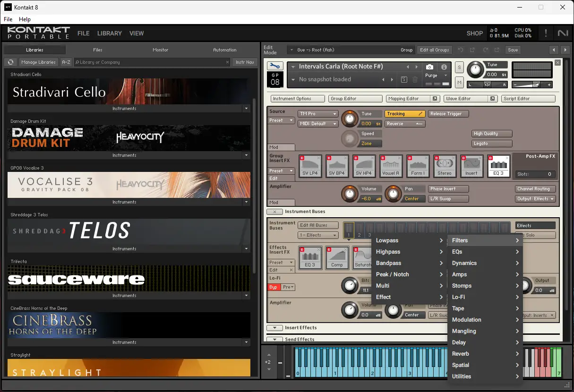This screenshot has height=392, width=574.
Task: Toggle Lo-Fi Byp bypass button
Action: point(274,287)
